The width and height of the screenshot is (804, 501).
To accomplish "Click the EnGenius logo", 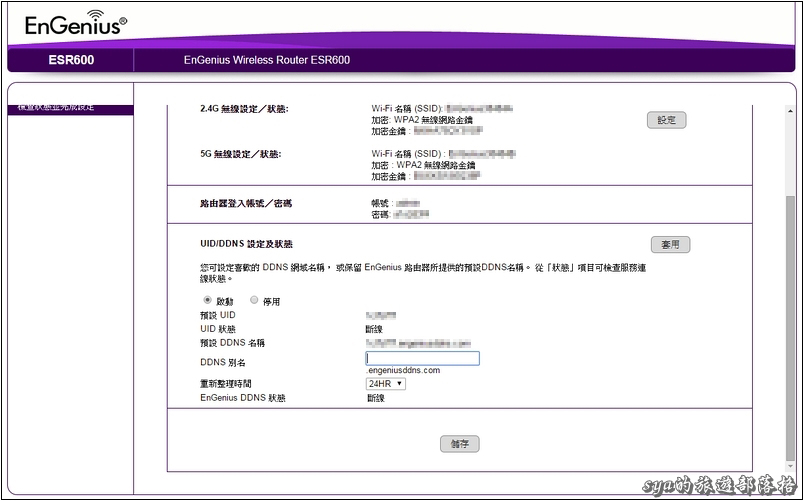I will 76,23.
